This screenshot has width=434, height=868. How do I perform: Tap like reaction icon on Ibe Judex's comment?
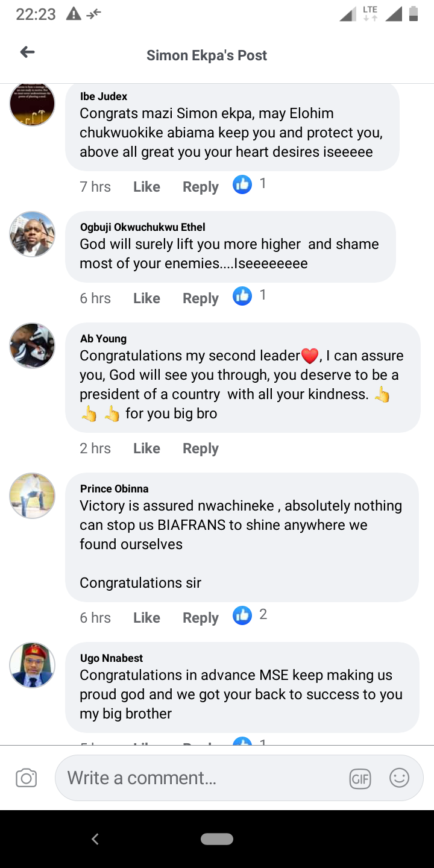[x=242, y=184]
